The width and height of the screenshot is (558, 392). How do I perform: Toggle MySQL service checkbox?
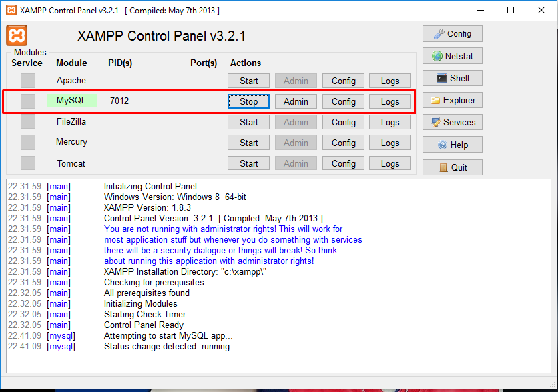click(28, 101)
